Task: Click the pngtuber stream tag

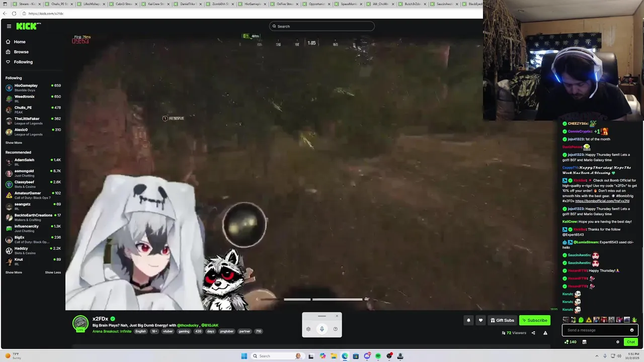Action: click(x=227, y=331)
